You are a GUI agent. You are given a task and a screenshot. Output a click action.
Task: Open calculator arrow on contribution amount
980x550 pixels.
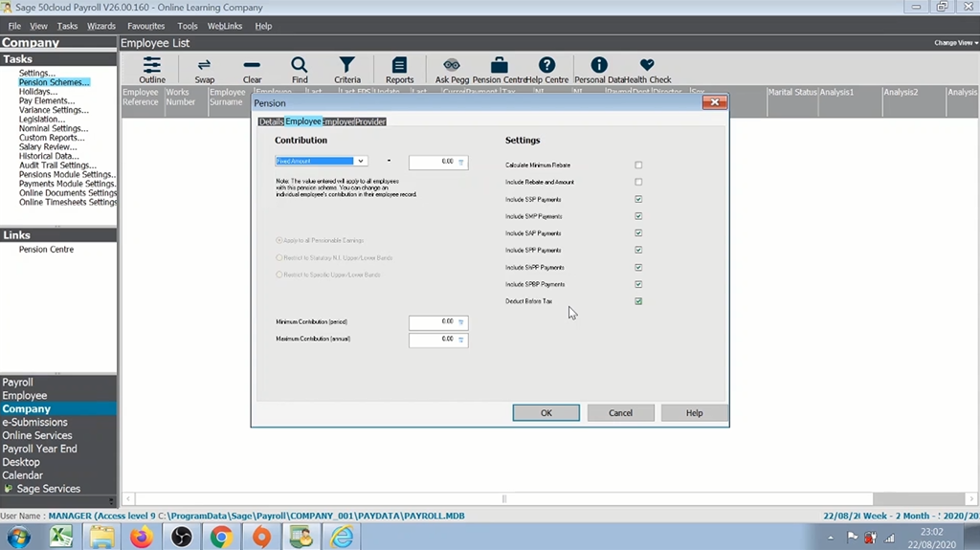click(x=461, y=162)
